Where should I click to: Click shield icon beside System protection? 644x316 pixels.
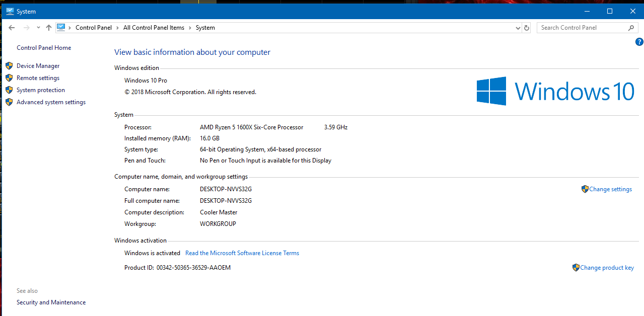[x=9, y=90]
